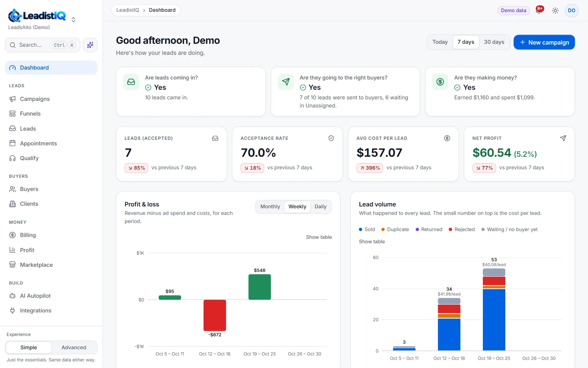Open the notifications bell

[539, 10]
